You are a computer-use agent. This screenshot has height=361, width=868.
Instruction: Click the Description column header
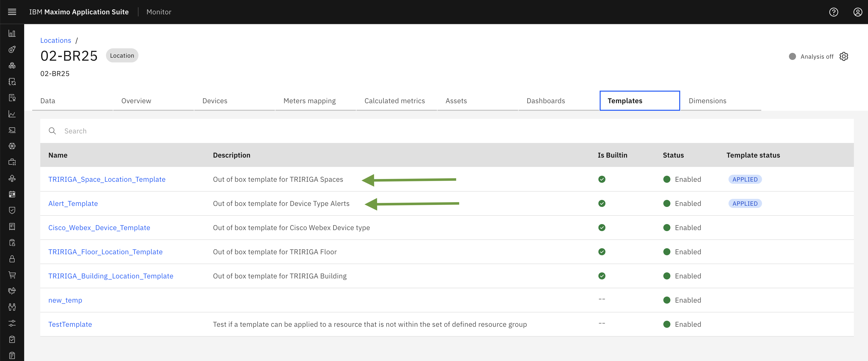pos(232,155)
